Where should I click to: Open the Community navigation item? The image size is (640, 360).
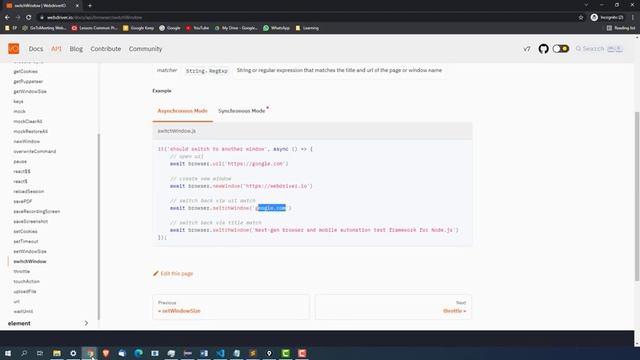point(145,49)
